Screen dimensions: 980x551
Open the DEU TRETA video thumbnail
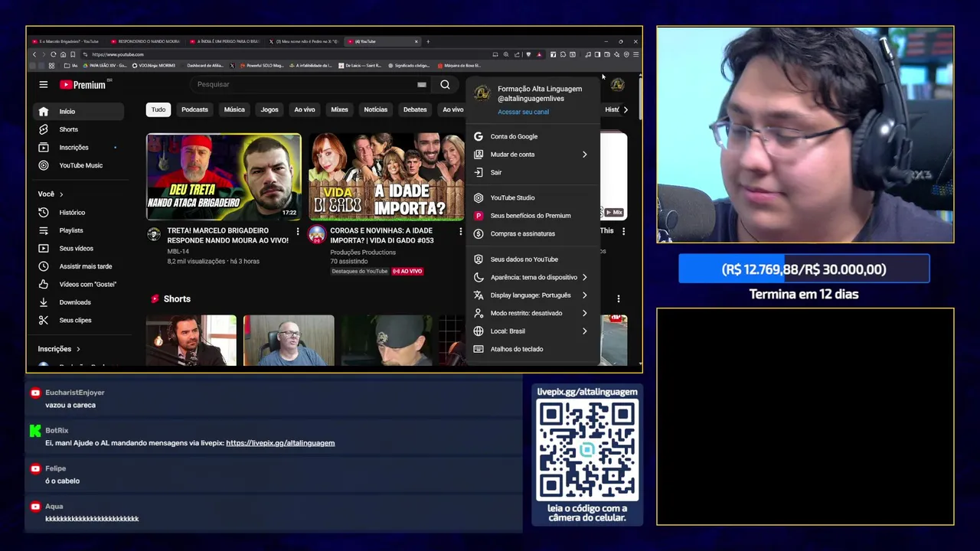(x=224, y=177)
